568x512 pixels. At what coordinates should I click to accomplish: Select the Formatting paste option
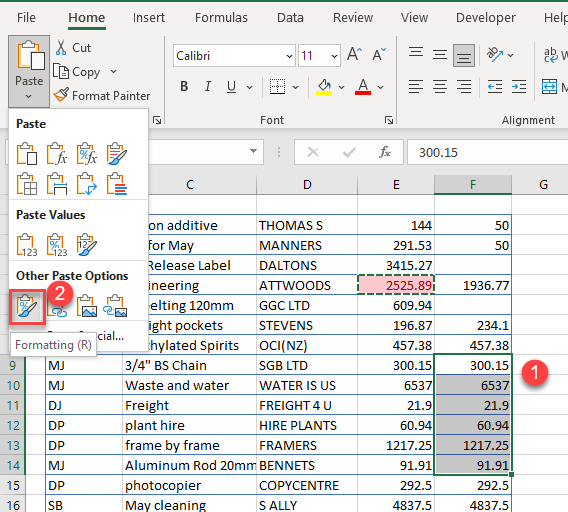27,307
